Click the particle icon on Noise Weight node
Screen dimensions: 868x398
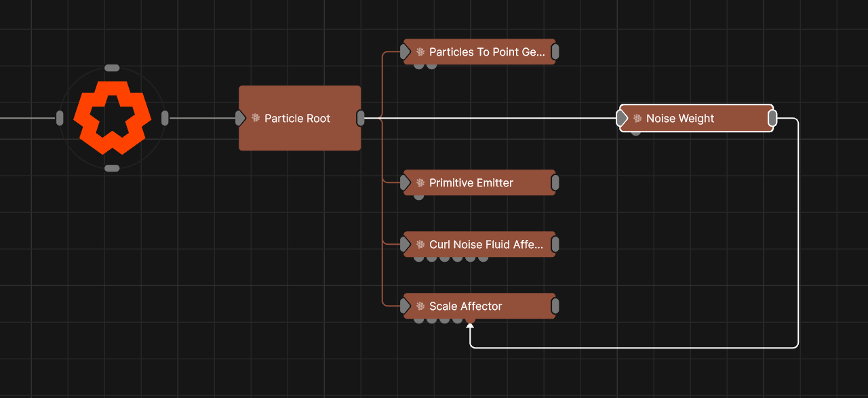point(637,119)
